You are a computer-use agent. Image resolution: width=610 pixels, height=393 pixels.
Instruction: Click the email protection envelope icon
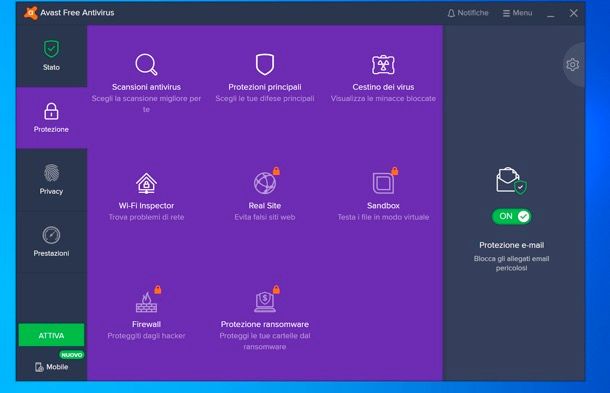(511, 181)
